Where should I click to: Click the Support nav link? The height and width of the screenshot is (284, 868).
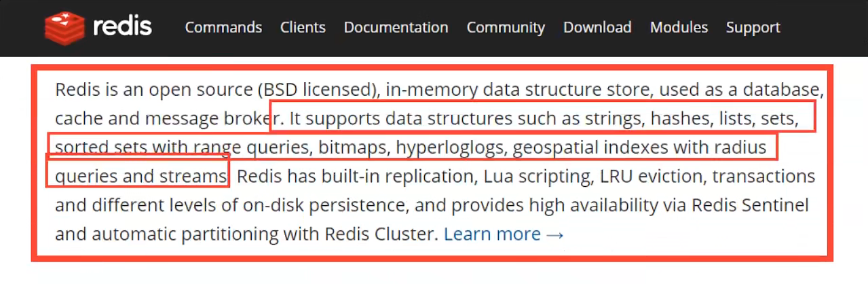(x=753, y=27)
